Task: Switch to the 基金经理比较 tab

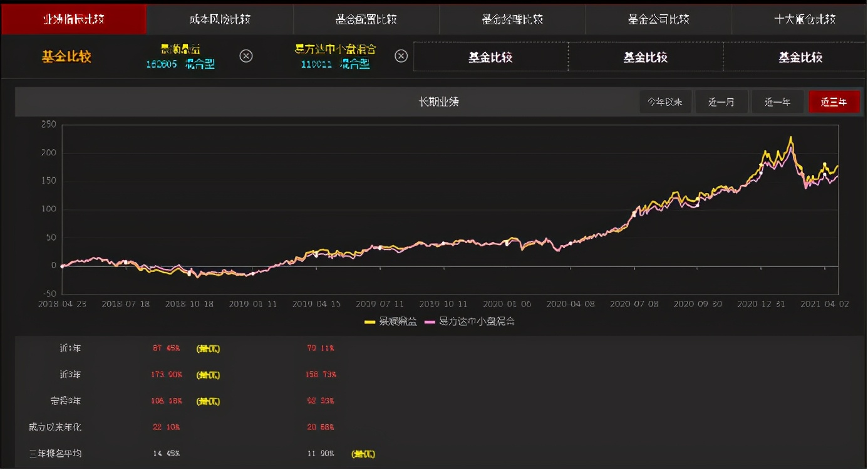Action: pos(512,19)
